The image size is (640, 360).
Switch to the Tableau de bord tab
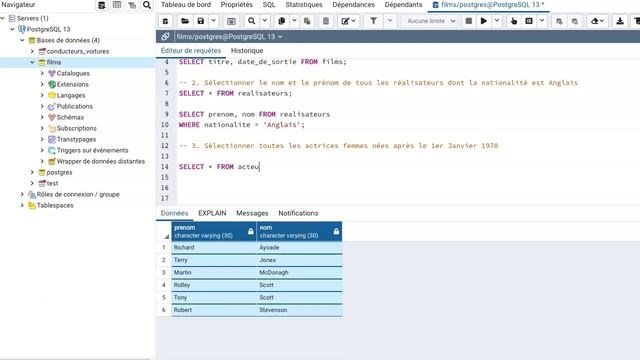[186, 5]
